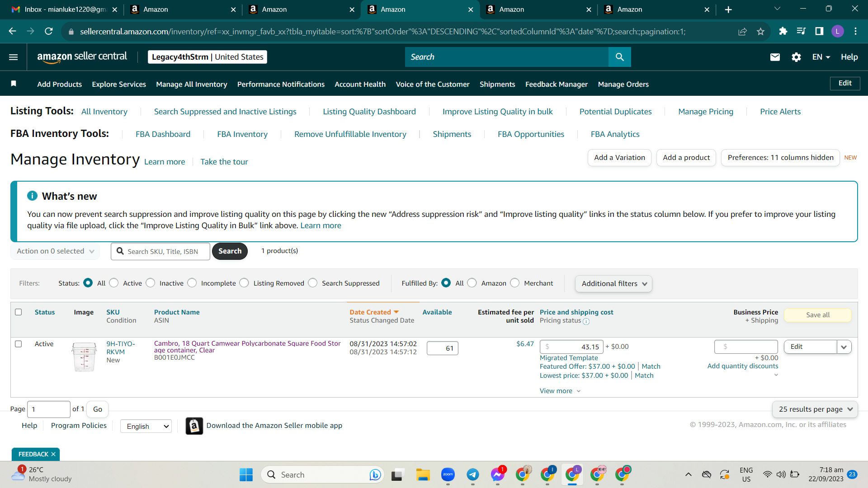This screenshot has height=488, width=868.
Task: Click the share page icon in address bar
Action: click(742, 31)
